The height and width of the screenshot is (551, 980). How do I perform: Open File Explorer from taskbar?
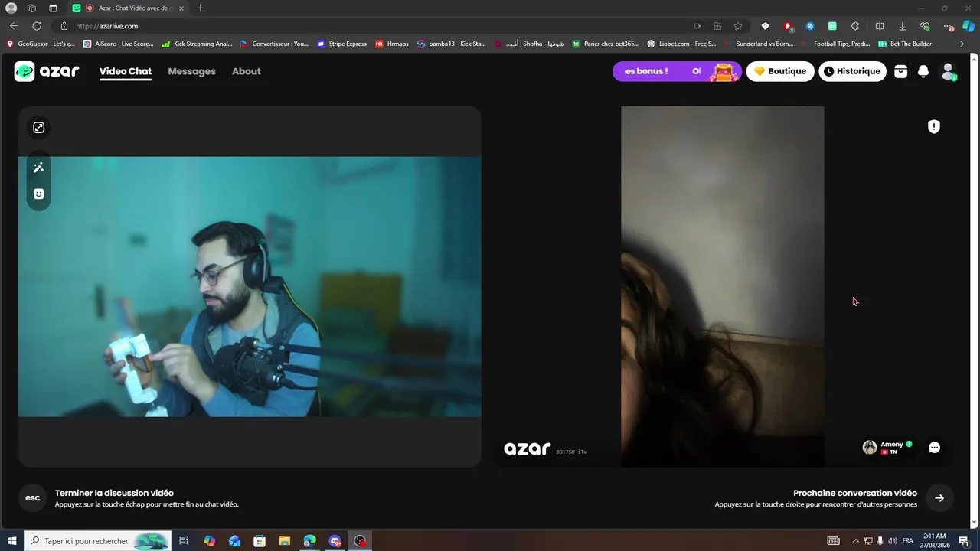[284, 541]
